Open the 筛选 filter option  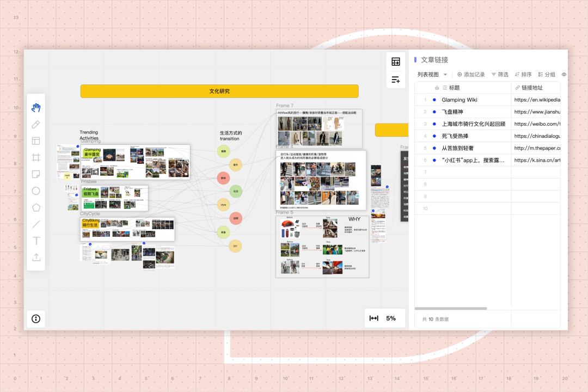(500, 74)
